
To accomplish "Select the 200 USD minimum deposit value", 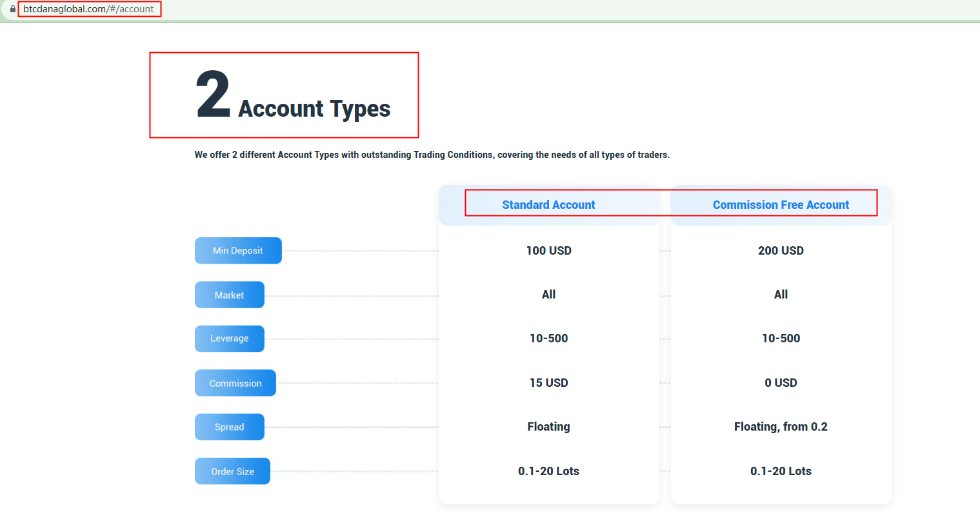I will point(781,250).
